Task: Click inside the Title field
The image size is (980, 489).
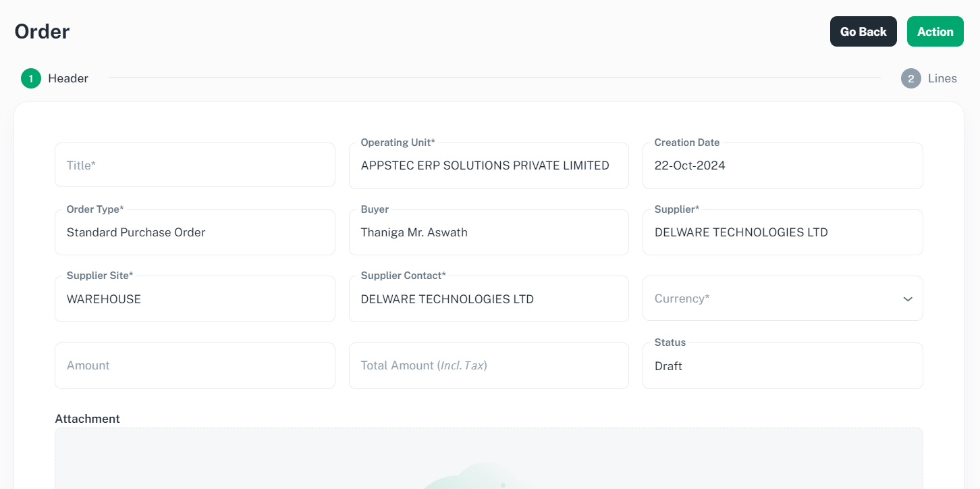Action: coord(194,165)
